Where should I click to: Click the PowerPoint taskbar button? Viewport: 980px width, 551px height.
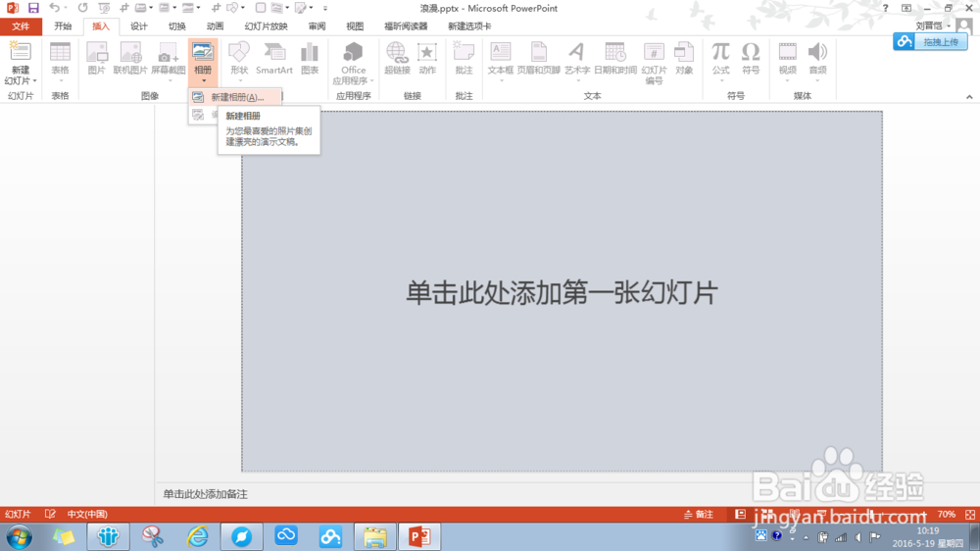coord(419,537)
